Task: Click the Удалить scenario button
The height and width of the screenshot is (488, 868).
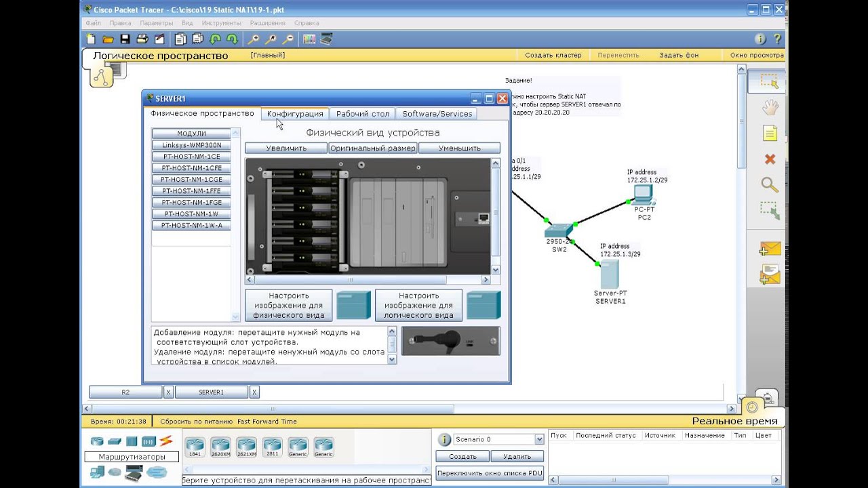Action: click(x=517, y=457)
